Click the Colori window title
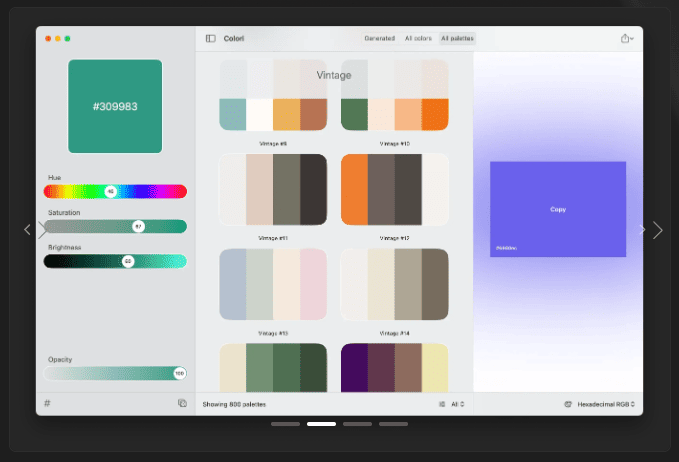The width and height of the screenshot is (679, 462). [x=234, y=39]
